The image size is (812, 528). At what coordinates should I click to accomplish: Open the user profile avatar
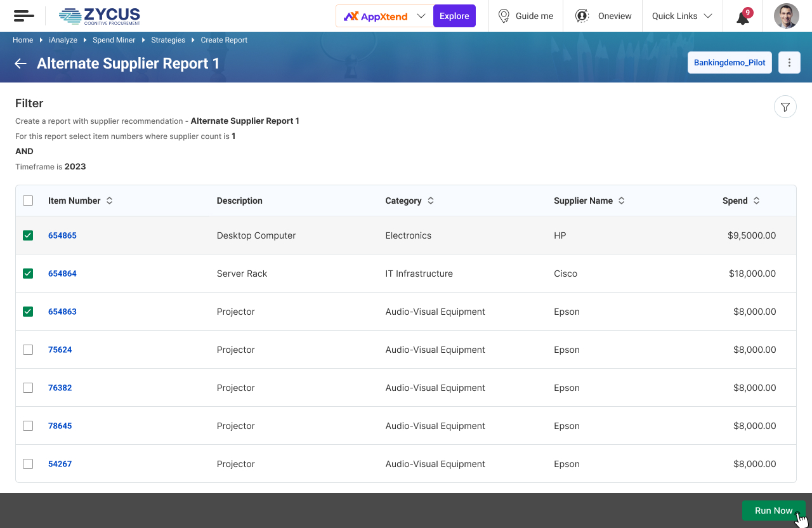pyautogui.click(x=786, y=16)
